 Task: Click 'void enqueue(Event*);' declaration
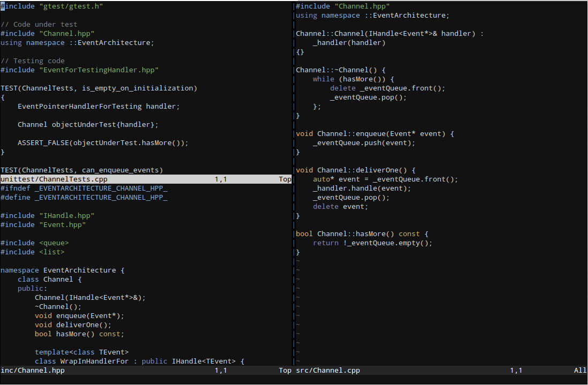pyautogui.click(x=80, y=315)
